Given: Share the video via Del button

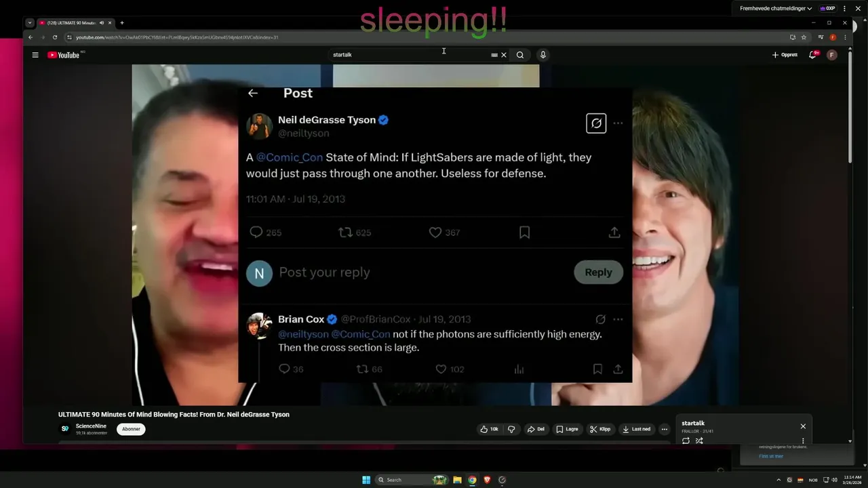Looking at the screenshot, I should click(x=536, y=429).
